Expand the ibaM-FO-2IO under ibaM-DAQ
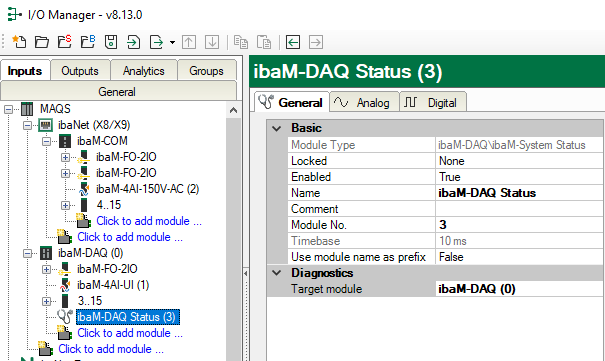The height and width of the screenshot is (361, 605). (x=46, y=269)
